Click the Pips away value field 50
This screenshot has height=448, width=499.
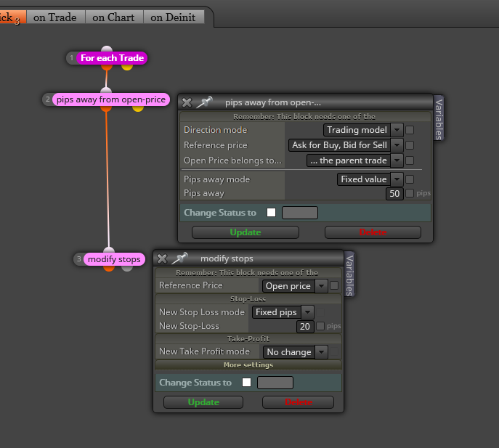394,193
